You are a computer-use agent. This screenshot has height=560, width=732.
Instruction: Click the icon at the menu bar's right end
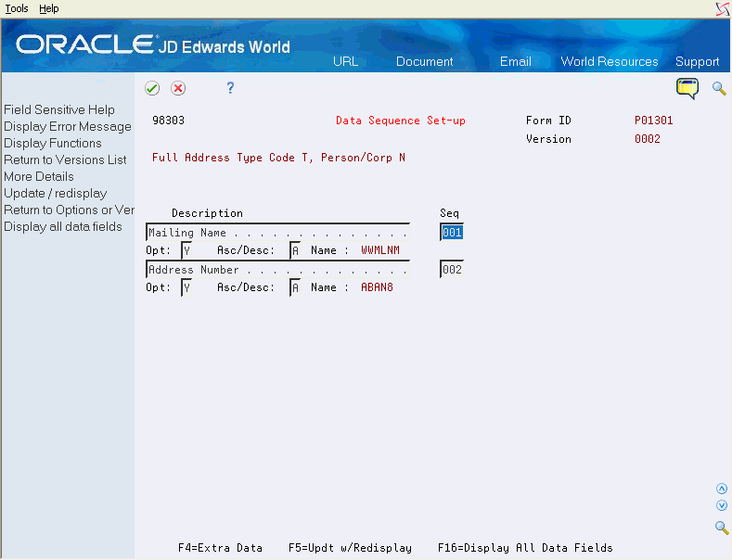723,9
